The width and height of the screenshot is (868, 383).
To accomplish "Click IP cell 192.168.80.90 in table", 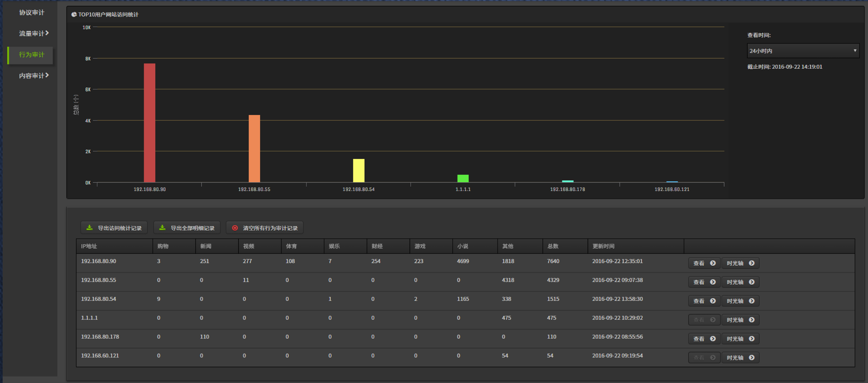I will (99, 261).
